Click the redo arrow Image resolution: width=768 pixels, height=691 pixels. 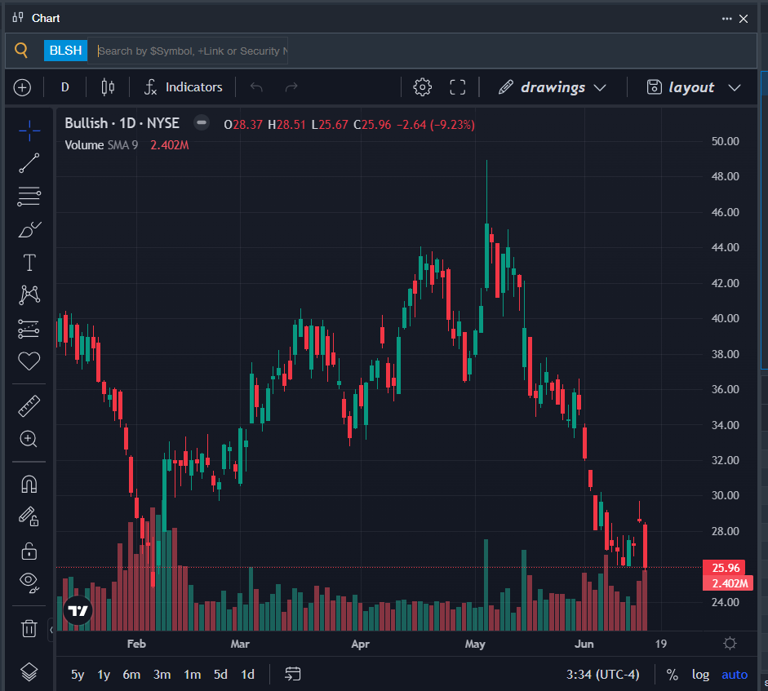pos(291,87)
